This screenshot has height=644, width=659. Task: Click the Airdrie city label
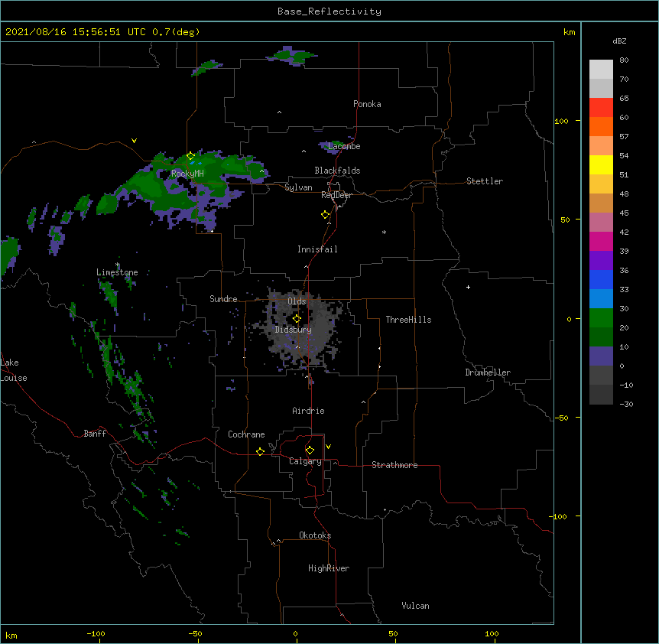pos(309,411)
